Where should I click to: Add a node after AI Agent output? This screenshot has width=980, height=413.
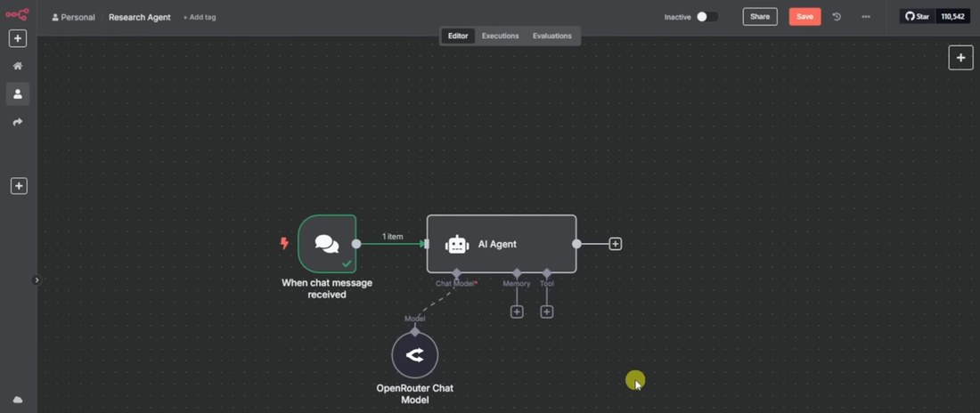(x=615, y=244)
